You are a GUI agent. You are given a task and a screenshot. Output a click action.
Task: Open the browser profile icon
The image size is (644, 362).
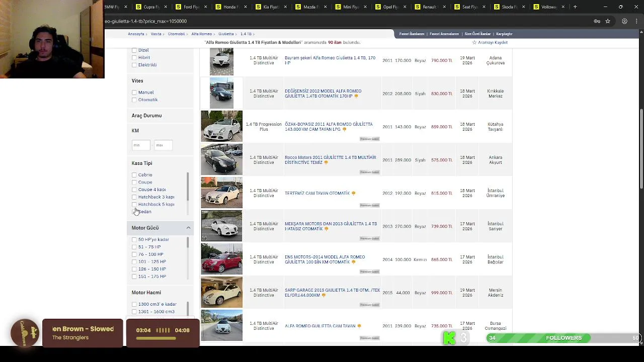point(624,21)
